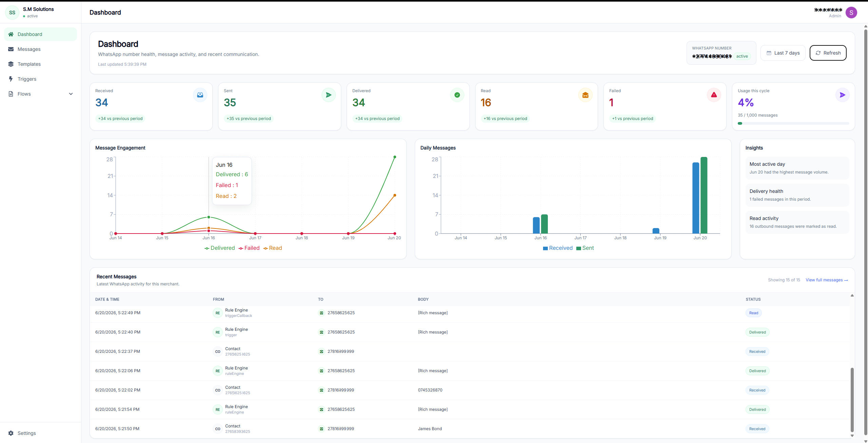Open Settings at sidebar bottom

tap(40, 433)
